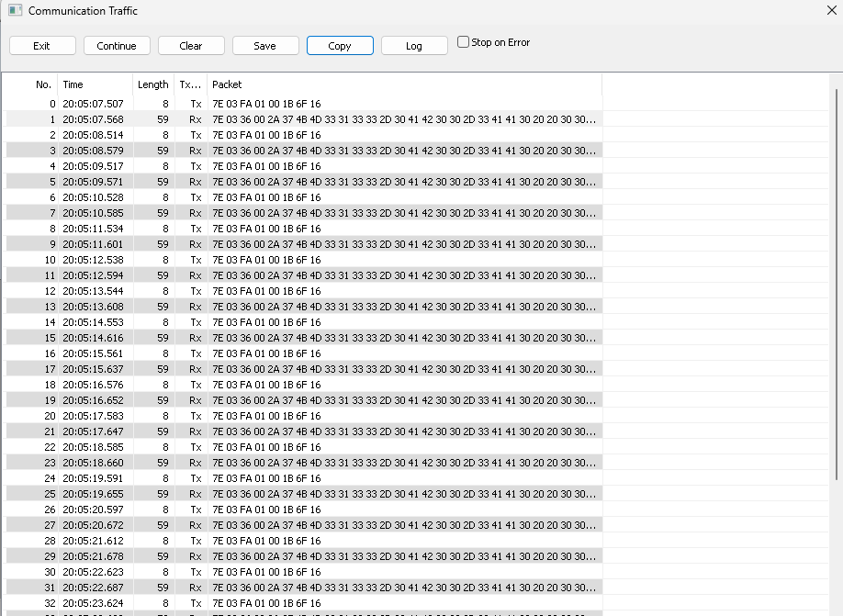Click the packet data in row 1

(x=404, y=119)
